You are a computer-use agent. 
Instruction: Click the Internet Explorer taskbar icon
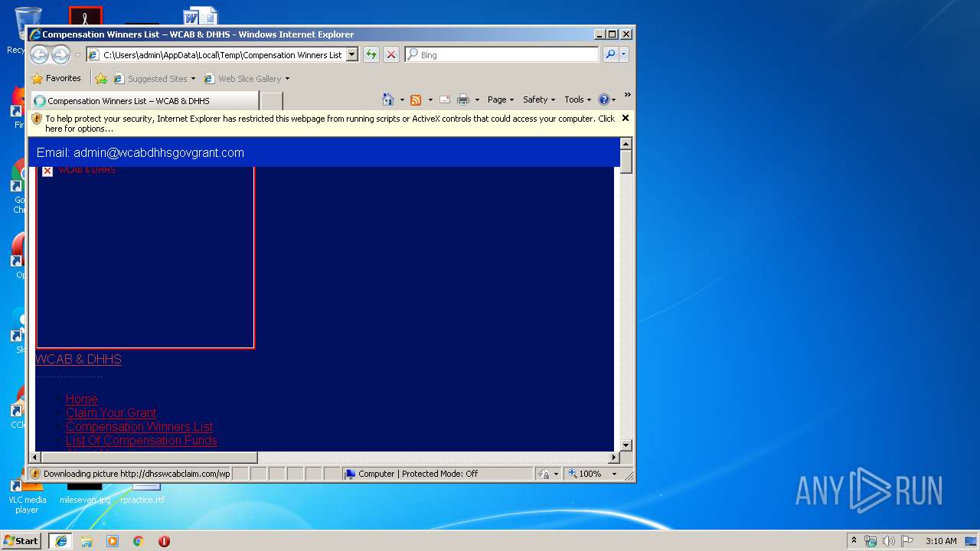(60, 540)
